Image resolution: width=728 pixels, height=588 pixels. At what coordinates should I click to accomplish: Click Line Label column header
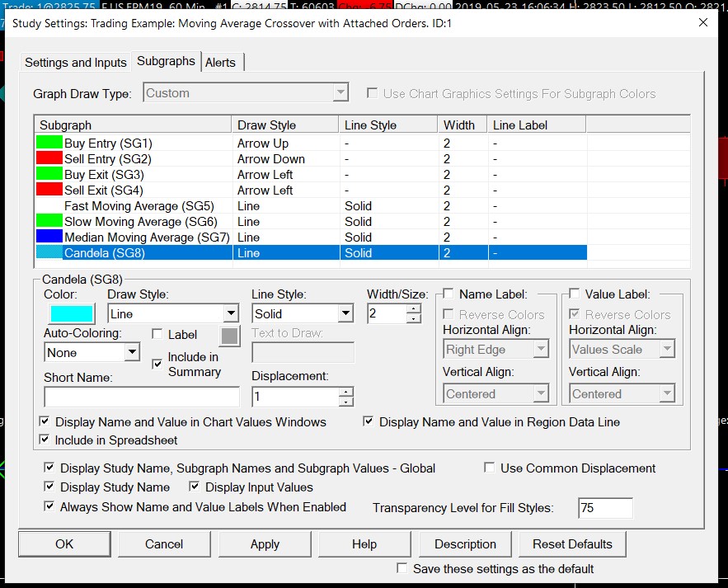537,125
